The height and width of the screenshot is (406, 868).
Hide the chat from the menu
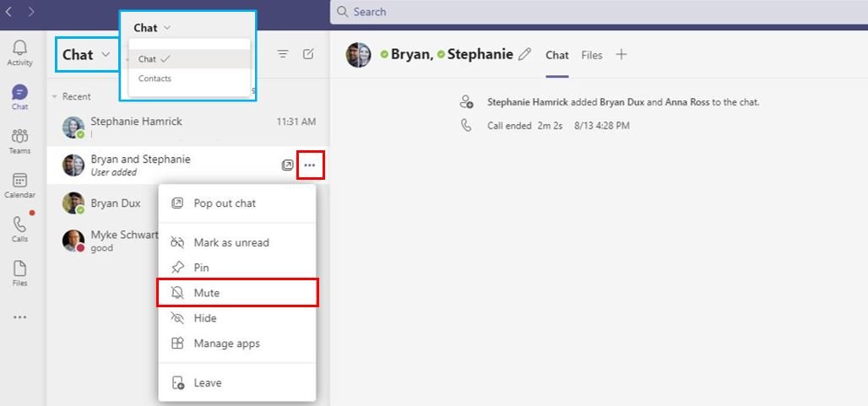tap(237, 318)
